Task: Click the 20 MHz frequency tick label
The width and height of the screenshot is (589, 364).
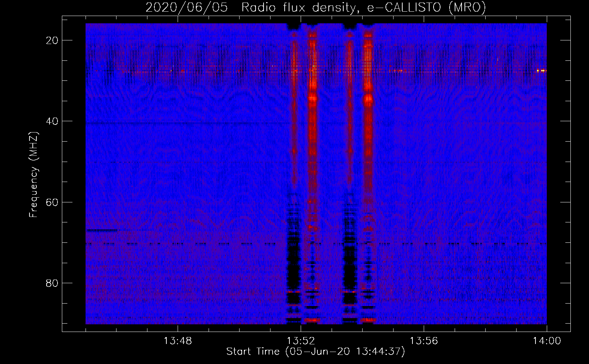Action: (x=52, y=40)
